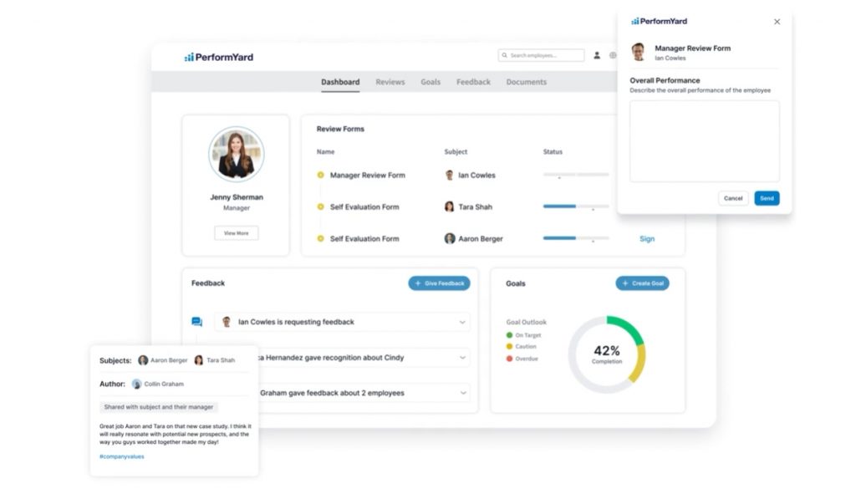The width and height of the screenshot is (856, 504).
Task: Open the Reviews tab
Action: pos(390,82)
